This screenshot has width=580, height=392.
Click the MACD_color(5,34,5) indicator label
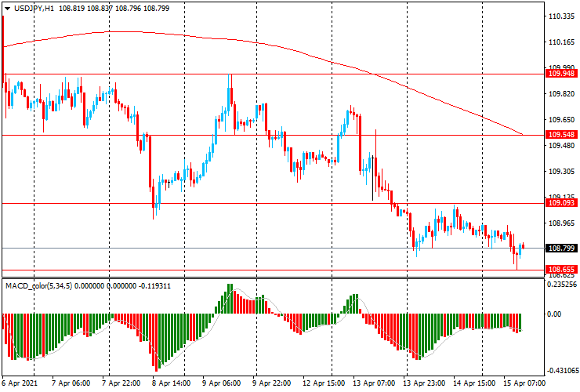pyautogui.click(x=39, y=285)
